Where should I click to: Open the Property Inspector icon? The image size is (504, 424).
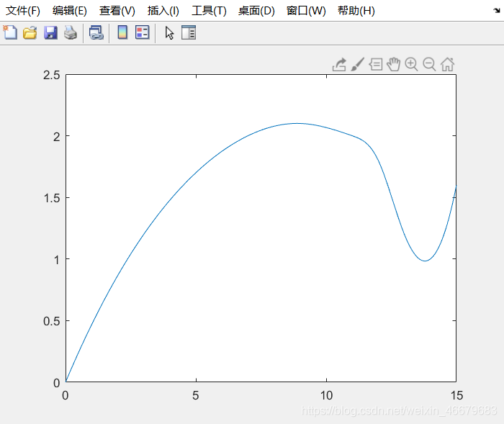point(189,32)
